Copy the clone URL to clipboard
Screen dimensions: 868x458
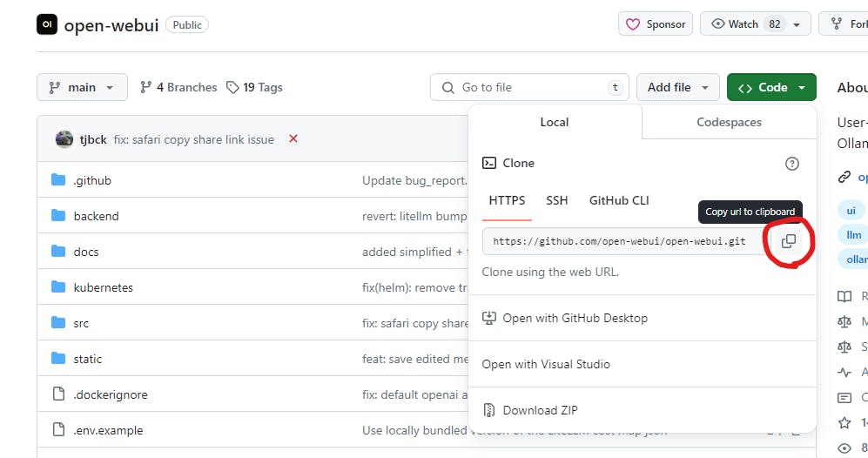(788, 241)
